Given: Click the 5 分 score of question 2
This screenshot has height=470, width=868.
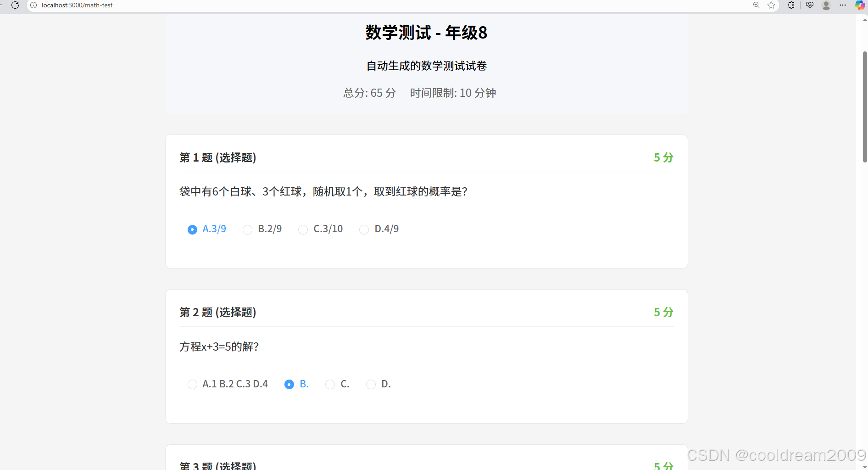Looking at the screenshot, I should tap(663, 313).
